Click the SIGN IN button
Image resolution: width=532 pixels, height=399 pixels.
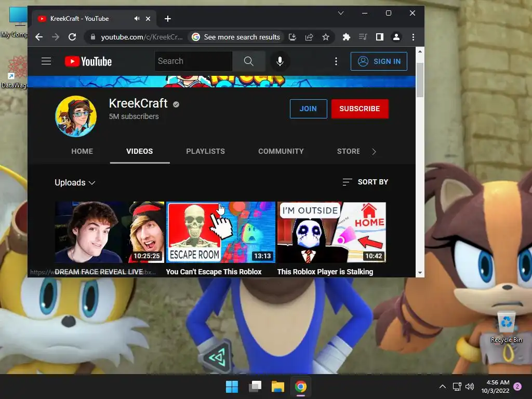point(379,61)
